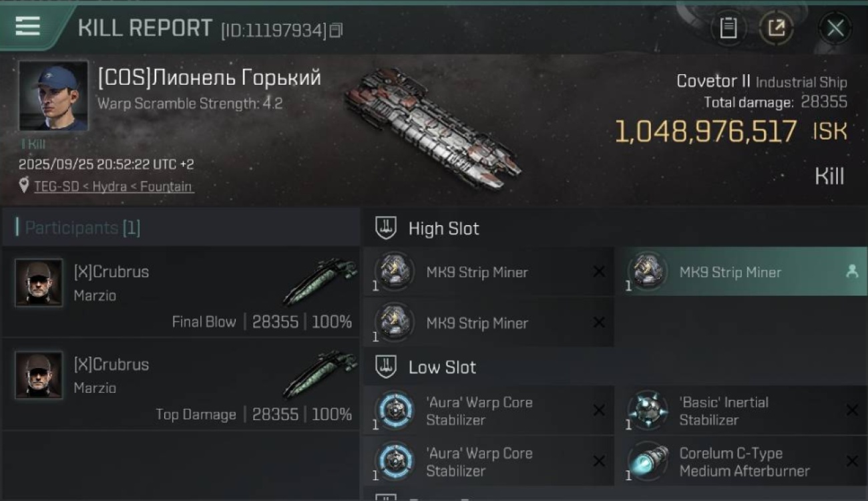
Task: Select the Corelum C-Type Medium Afterburner
Action: pyautogui.click(x=744, y=462)
